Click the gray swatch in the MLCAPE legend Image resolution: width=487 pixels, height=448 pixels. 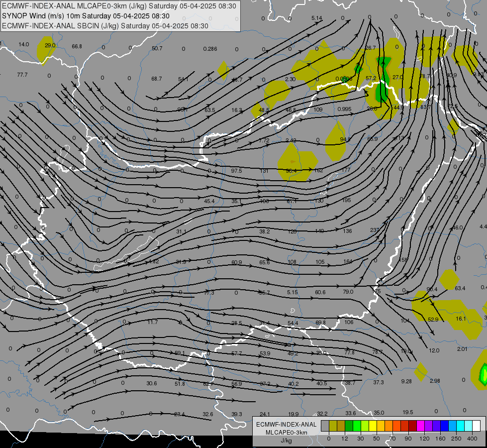coord(325,426)
